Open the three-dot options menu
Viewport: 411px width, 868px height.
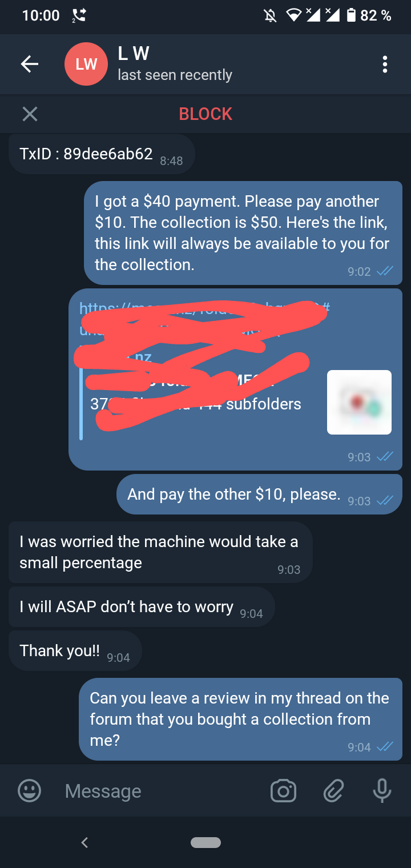385,64
